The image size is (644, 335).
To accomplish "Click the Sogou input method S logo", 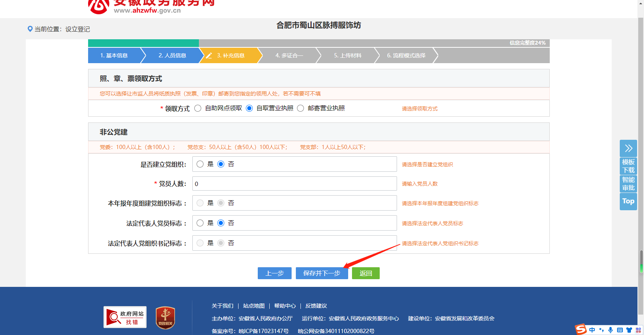I will pyautogui.click(x=581, y=329).
